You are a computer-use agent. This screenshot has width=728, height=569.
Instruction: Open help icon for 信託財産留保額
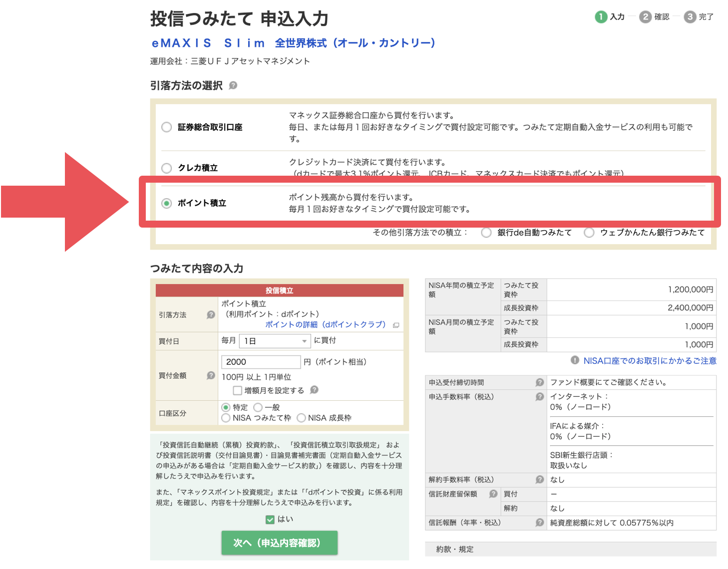pos(493,494)
